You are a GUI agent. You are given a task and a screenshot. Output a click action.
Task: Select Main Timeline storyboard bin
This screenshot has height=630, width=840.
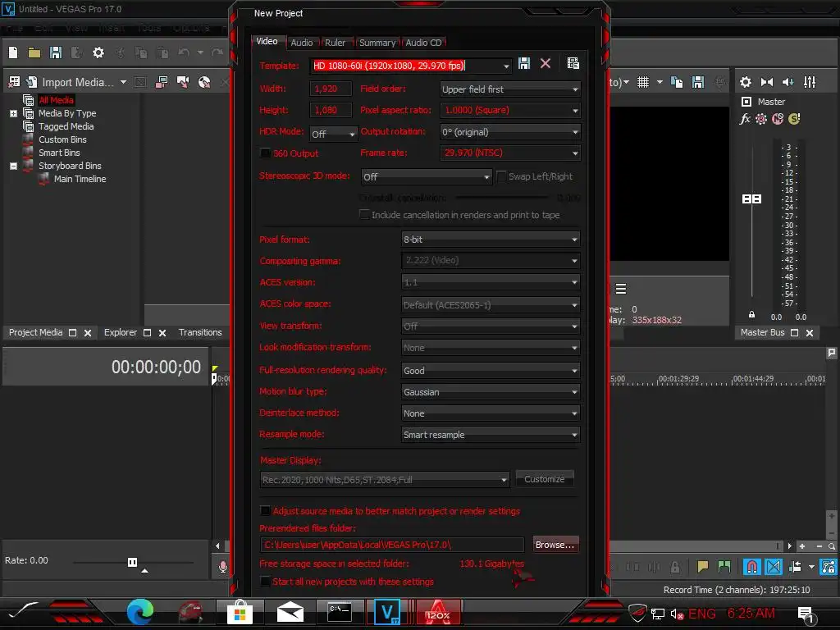[x=80, y=179]
